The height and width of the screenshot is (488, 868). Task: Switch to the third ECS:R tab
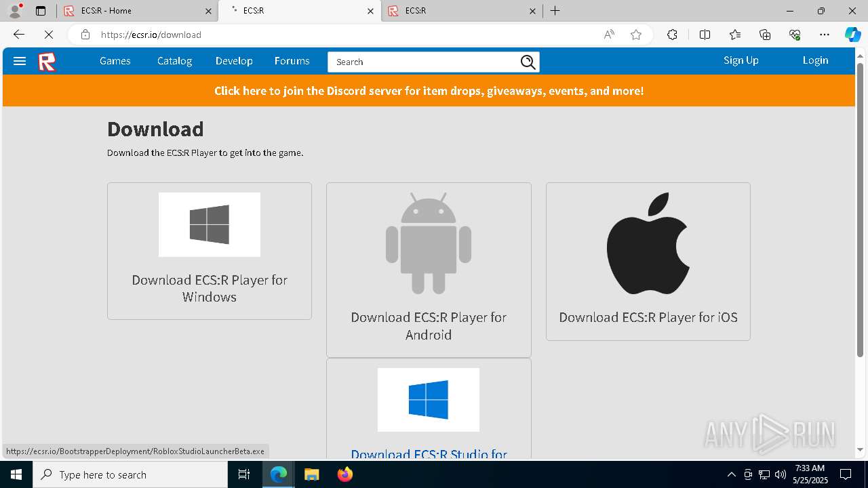[462, 11]
